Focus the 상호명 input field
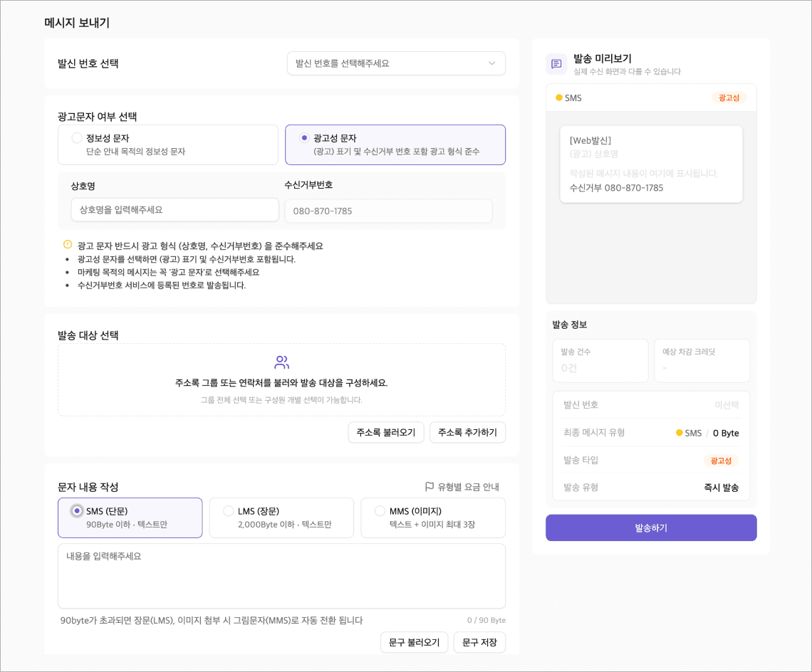The image size is (812, 672). 175,210
